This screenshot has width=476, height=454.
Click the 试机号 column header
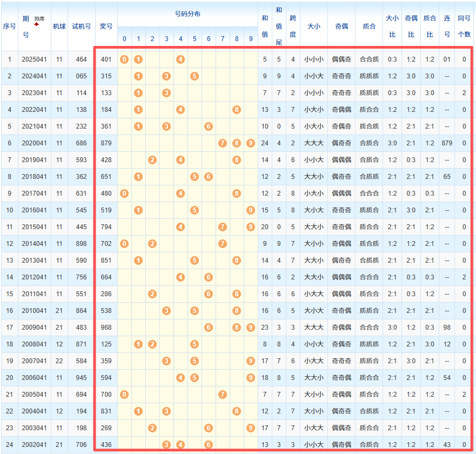(x=82, y=26)
